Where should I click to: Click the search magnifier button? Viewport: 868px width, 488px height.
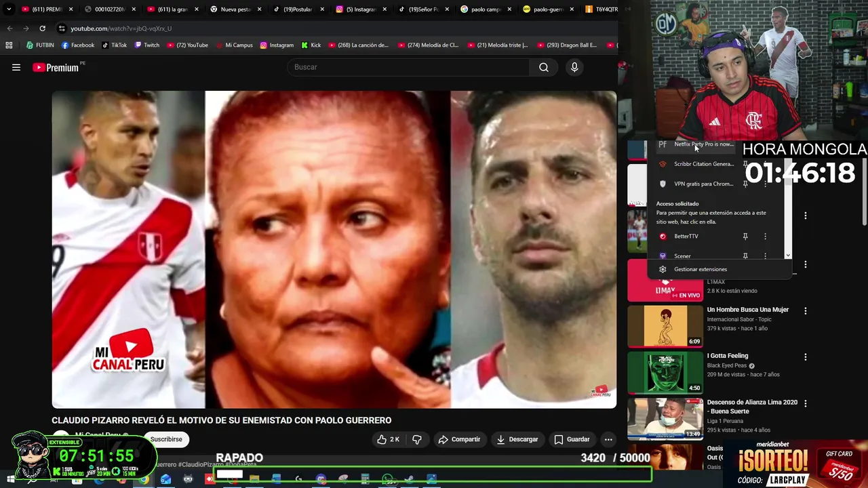[x=544, y=67]
